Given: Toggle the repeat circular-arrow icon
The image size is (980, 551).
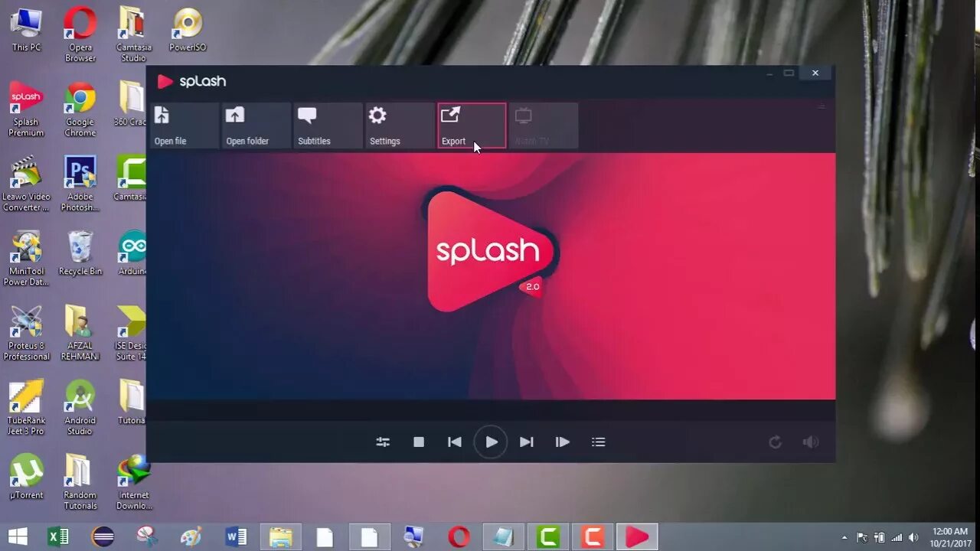Looking at the screenshot, I should (x=775, y=442).
